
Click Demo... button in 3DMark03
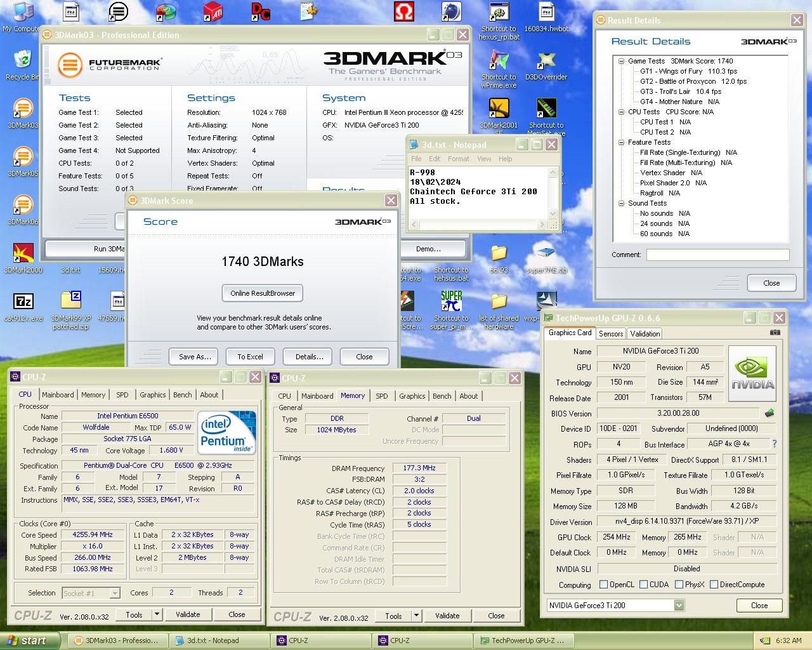click(428, 249)
